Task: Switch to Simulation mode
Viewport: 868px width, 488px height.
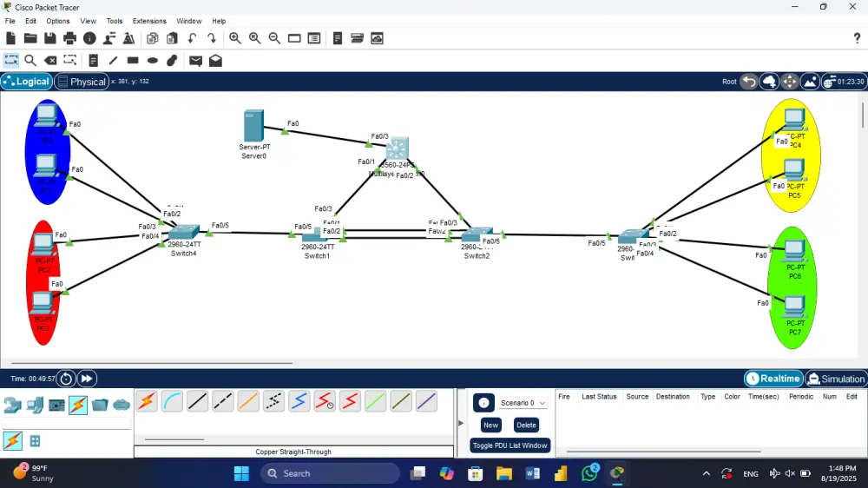Action: pos(836,379)
